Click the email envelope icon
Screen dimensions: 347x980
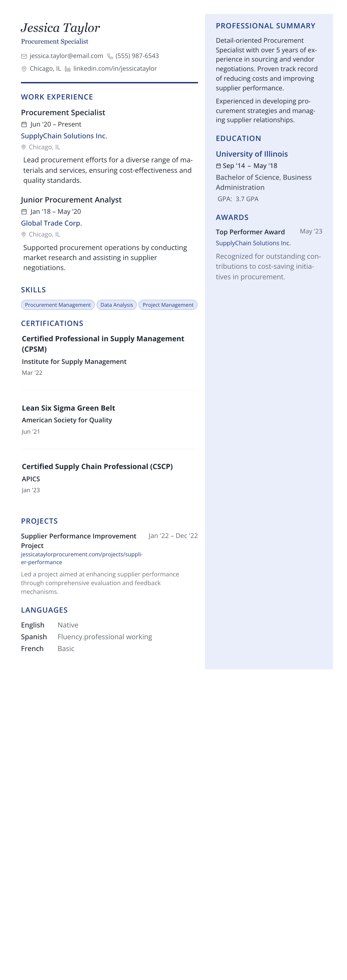24,56
